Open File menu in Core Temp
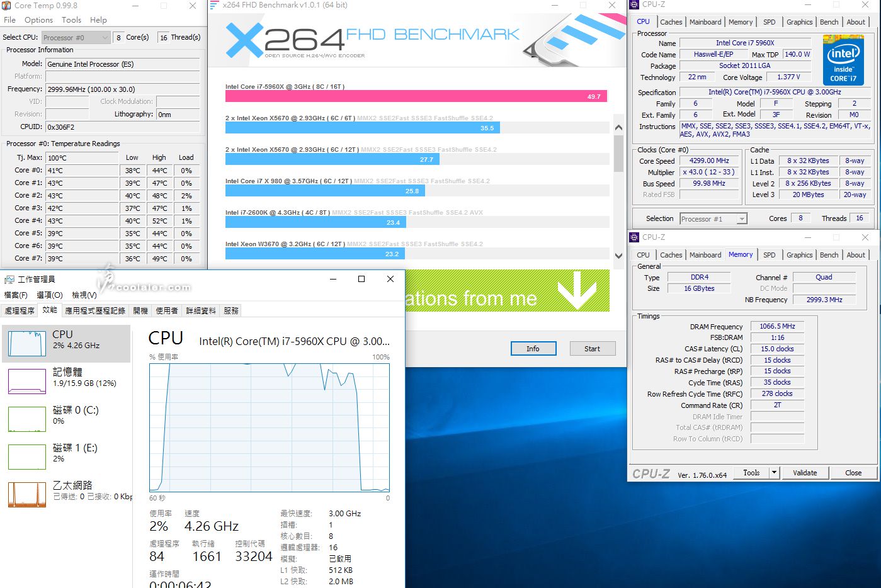Viewport: 881px width, 588px height. [9, 20]
